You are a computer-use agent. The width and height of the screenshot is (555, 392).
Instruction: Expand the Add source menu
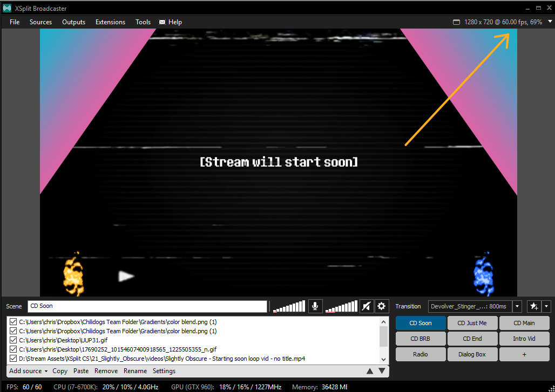point(28,371)
